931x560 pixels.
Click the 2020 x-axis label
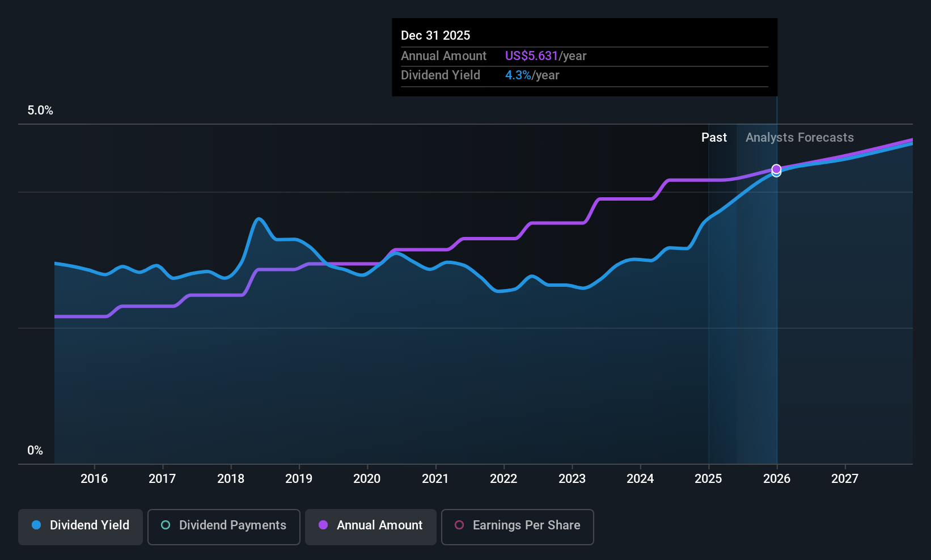click(x=367, y=478)
